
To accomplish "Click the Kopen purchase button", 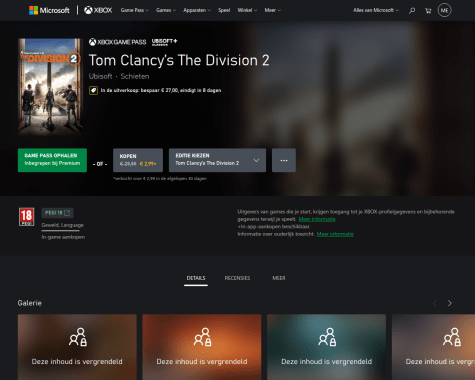I will pyautogui.click(x=138, y=160).
